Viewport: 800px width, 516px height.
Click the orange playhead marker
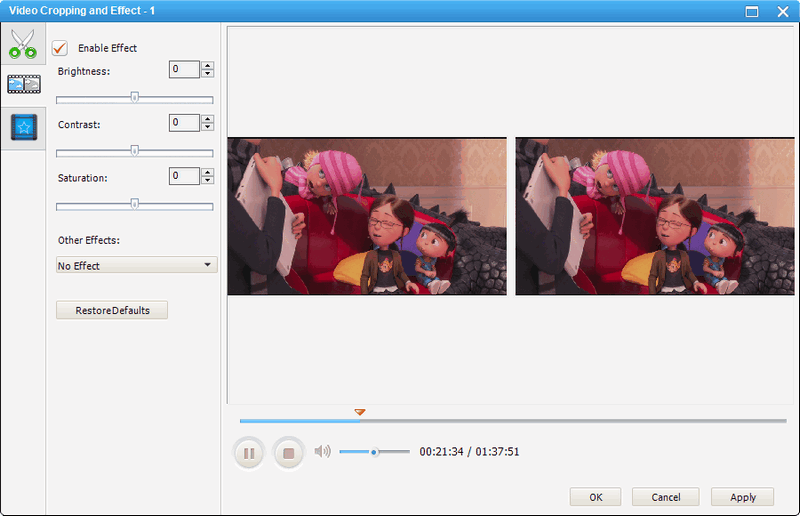tap(360, 412)
